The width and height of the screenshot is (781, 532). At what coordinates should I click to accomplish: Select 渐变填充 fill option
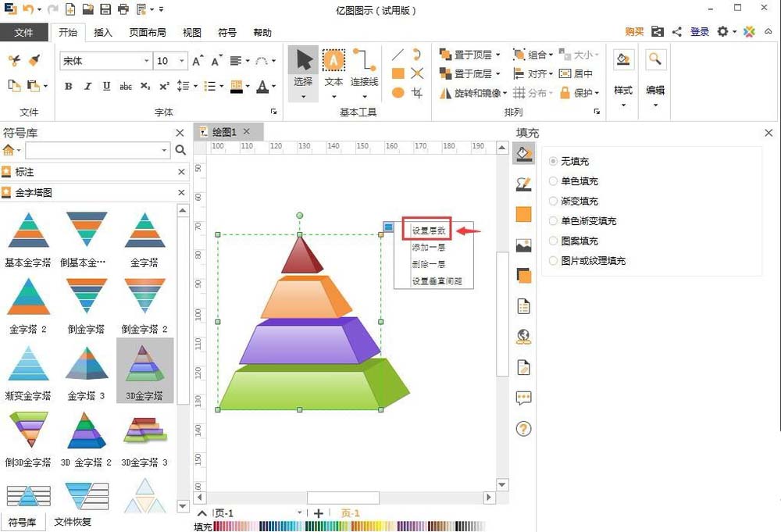tap(555, 201)
